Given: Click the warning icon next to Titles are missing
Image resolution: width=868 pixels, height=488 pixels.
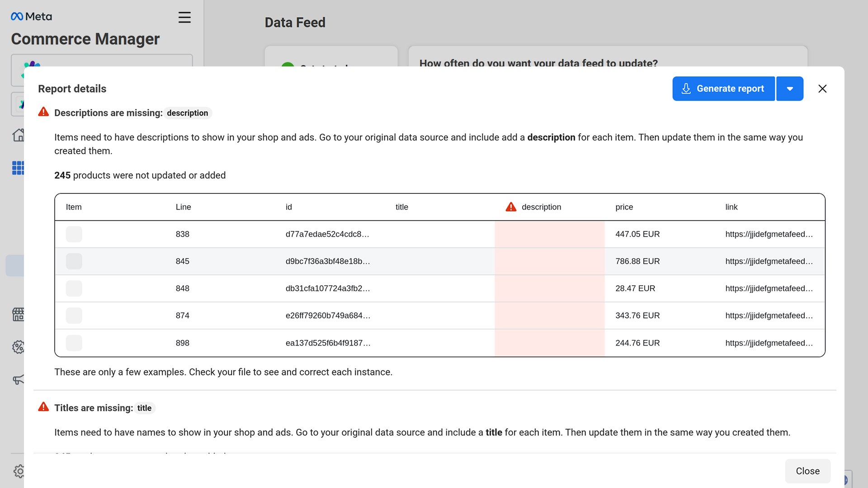Looking at the screenshot, I should point(43,407).
